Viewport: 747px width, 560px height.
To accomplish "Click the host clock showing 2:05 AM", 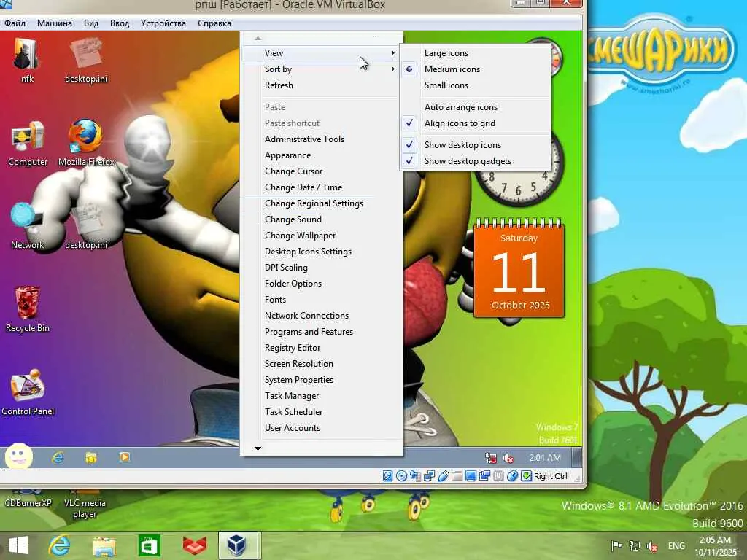I will tap(715, 546).
